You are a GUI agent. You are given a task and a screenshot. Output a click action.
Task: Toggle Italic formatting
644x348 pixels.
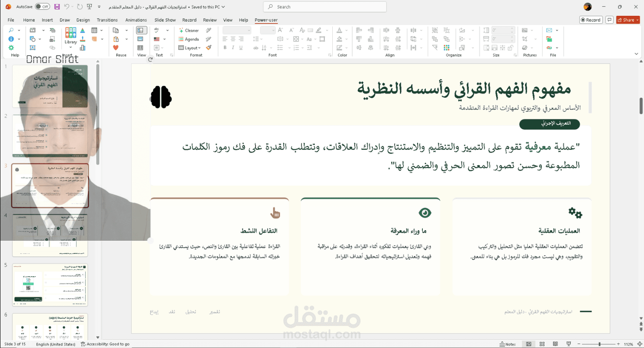click(233, 48)
